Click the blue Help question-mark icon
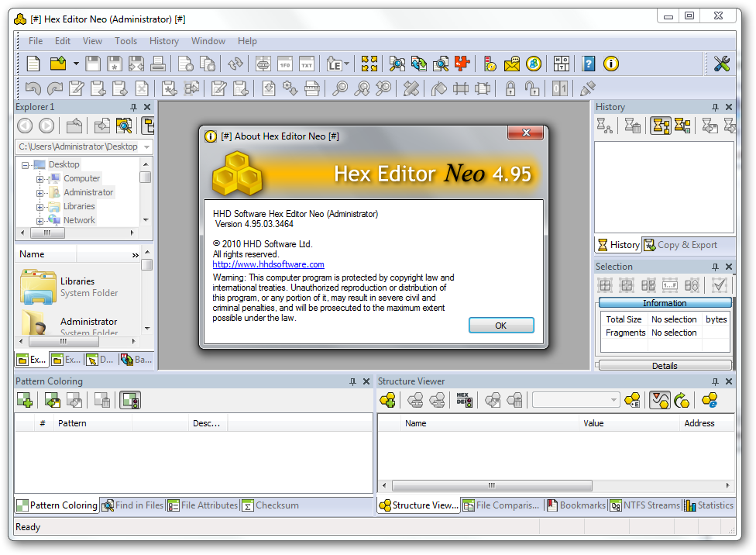756x555 pixels. pyautogui.click(x=588, y=64)
